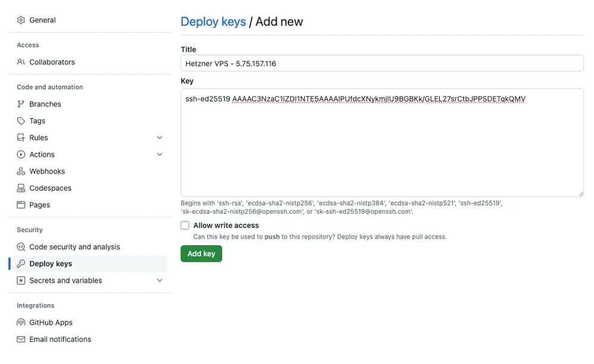Grab the Key textarea resize handle
Image resolution: width=594 pixels, height=364 pixels.
(x=580, y=193)
